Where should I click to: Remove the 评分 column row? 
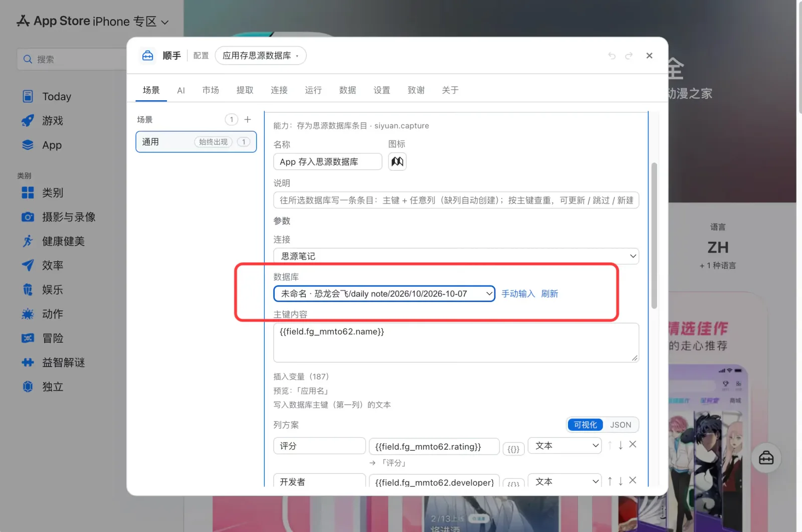633,444
